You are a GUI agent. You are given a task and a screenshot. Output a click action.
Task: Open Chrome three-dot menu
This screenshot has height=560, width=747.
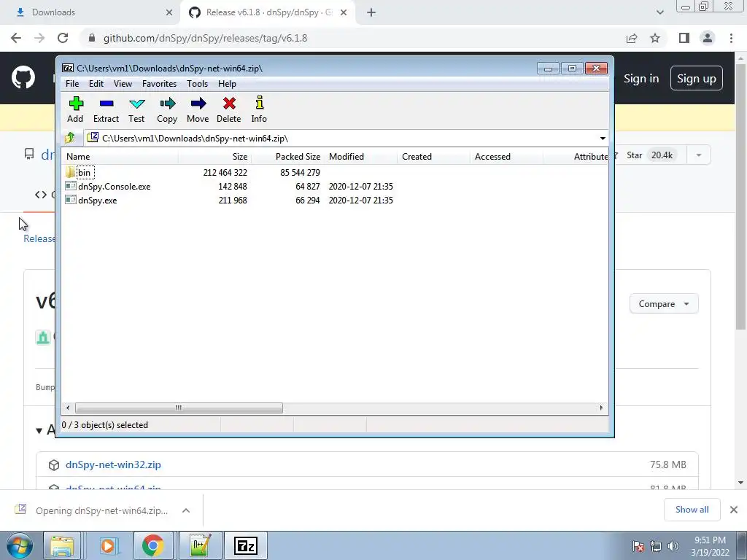[x=731, y=38]
